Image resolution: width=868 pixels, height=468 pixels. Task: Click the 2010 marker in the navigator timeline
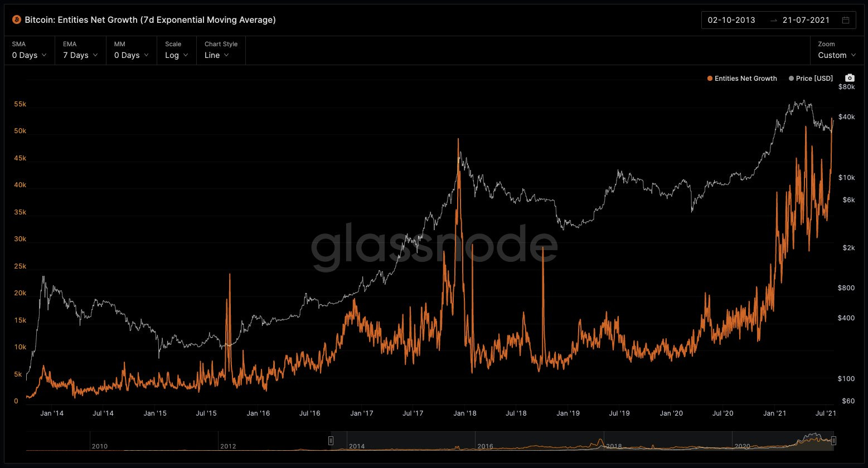pyautogui.click(x=100, y=447)
